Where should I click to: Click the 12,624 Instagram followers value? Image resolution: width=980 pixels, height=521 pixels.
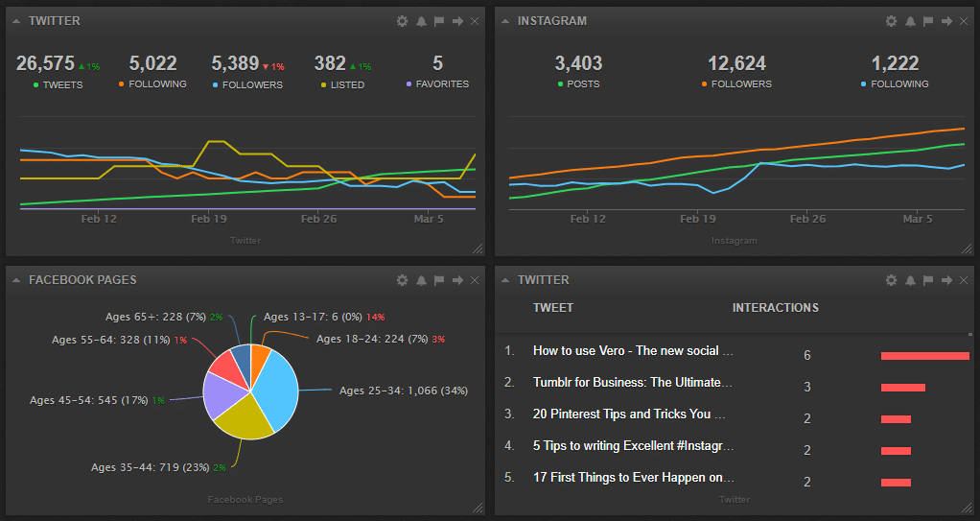click(736, 63)
